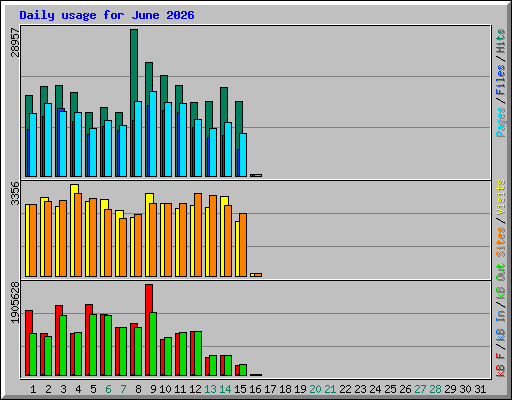Click the day 24 axis label
This screenshot has width=512, height=400.
(375, 389)
